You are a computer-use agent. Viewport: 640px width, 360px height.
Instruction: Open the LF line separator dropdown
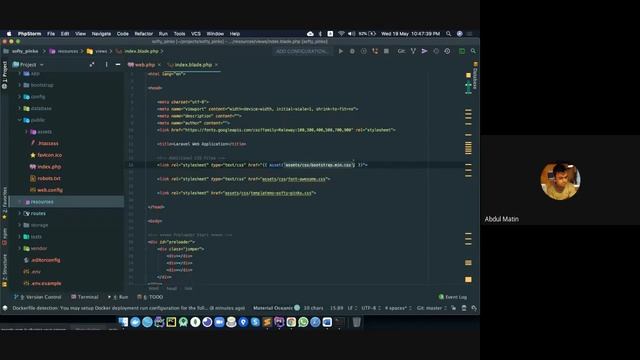pos(352,308)
